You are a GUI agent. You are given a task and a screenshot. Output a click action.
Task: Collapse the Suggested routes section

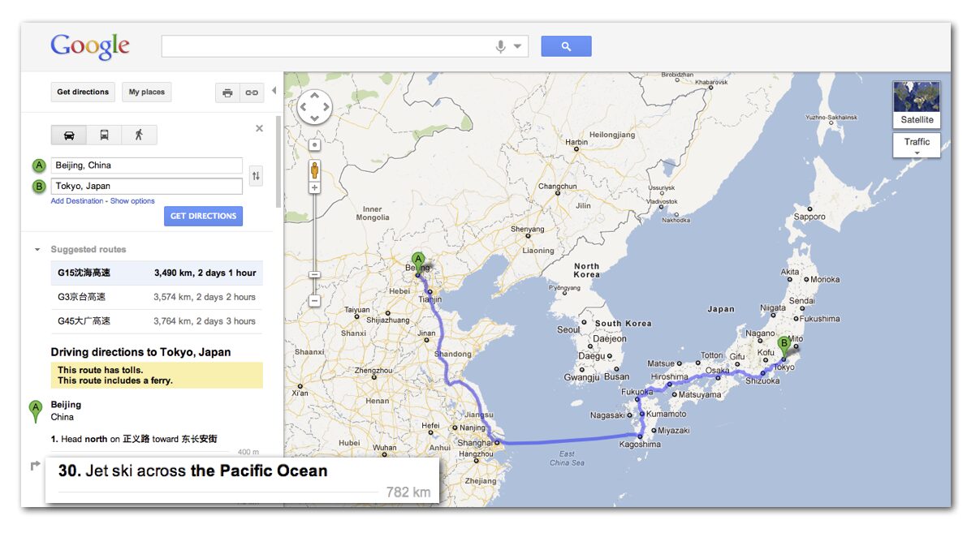pos(37,250)
